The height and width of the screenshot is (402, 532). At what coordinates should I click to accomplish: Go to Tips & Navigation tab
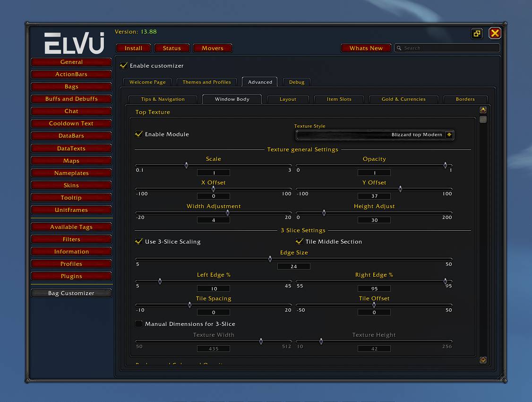point(163,99)
